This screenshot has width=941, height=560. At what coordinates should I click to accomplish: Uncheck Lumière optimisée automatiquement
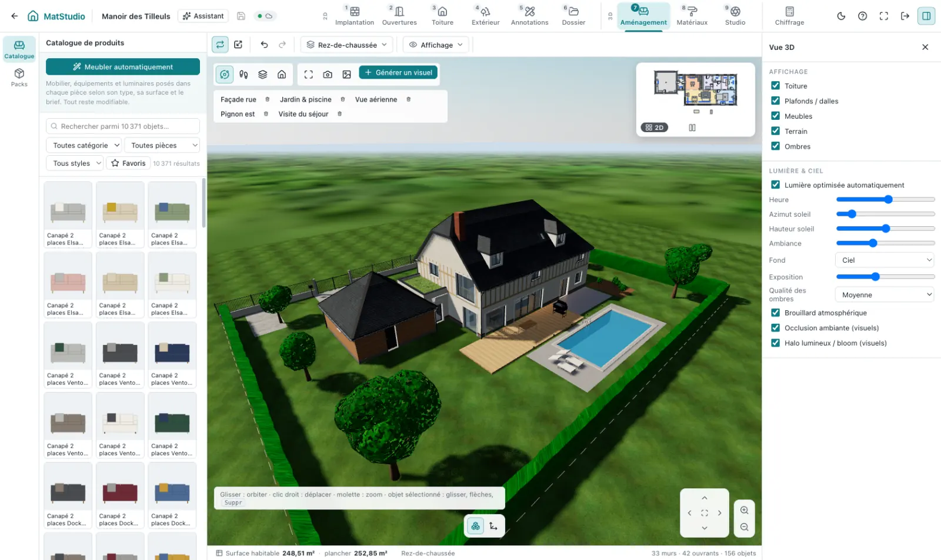(775, 185)
